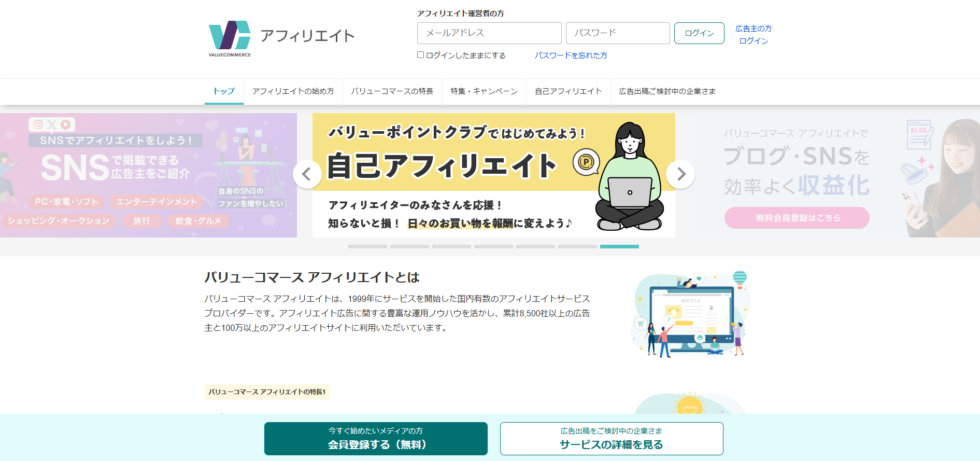
Task: Click the ログイン button
Action: 699,33
